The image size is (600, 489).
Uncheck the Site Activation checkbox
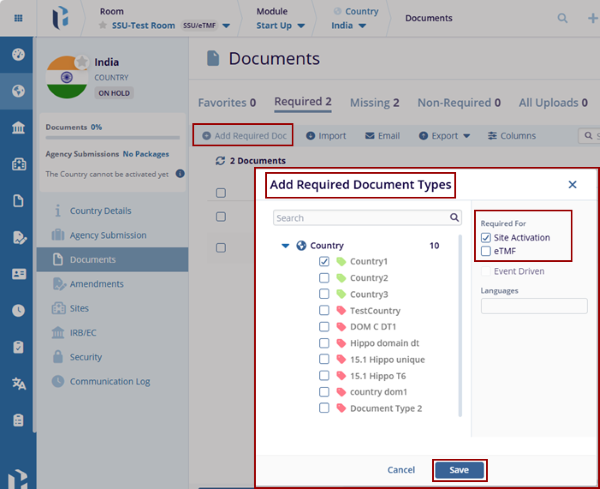click(x=486, y=238)
